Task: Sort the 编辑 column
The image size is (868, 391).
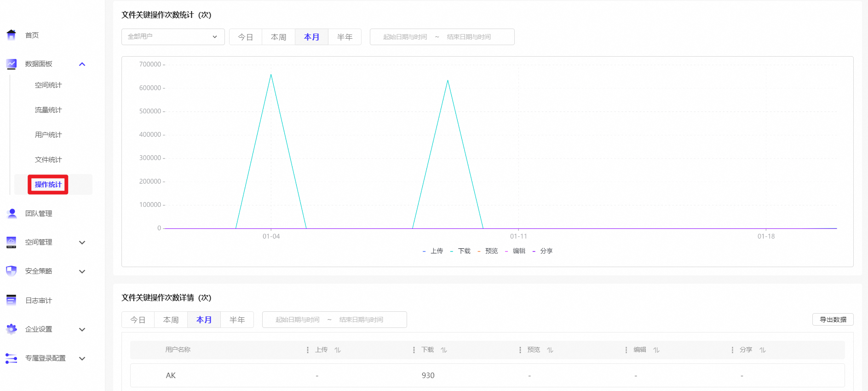Action: coord(656,350)
